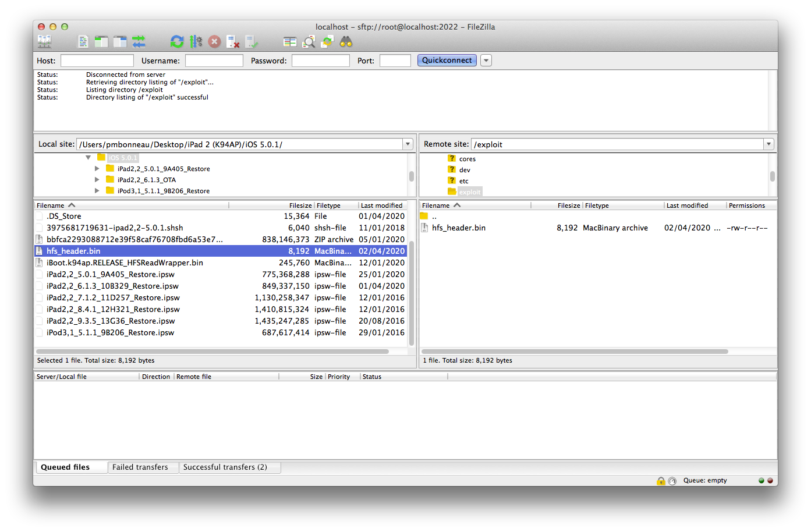The height and width of the screenshot is (532, 811).
Task: Open the Site Manager icon
Action: coord(44,41)
